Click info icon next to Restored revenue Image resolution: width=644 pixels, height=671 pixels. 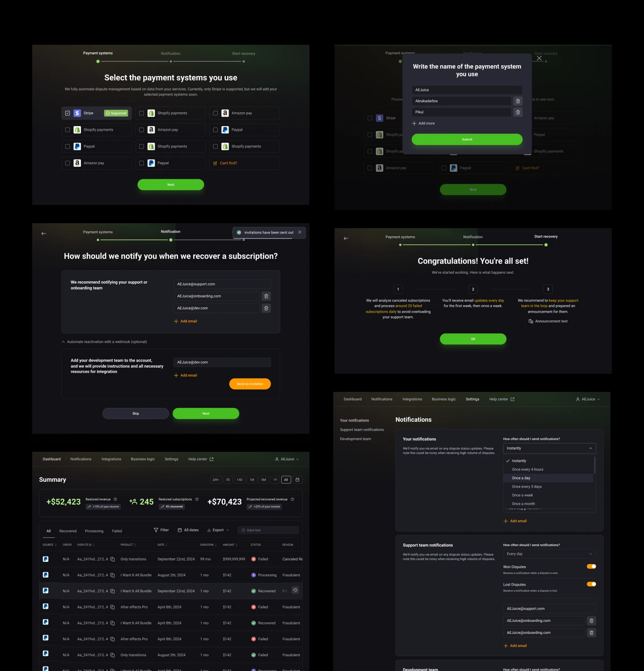point(115,499)
